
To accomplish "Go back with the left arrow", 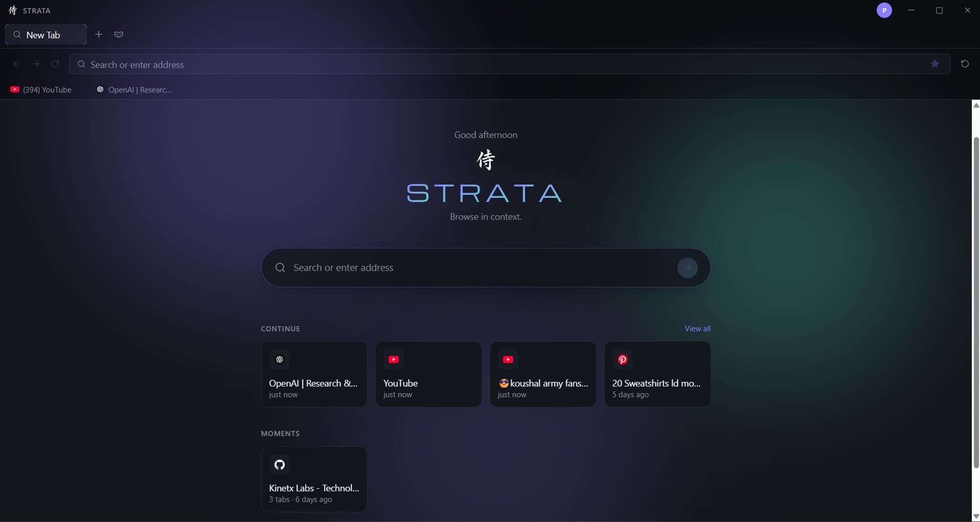I will point(17,64).
